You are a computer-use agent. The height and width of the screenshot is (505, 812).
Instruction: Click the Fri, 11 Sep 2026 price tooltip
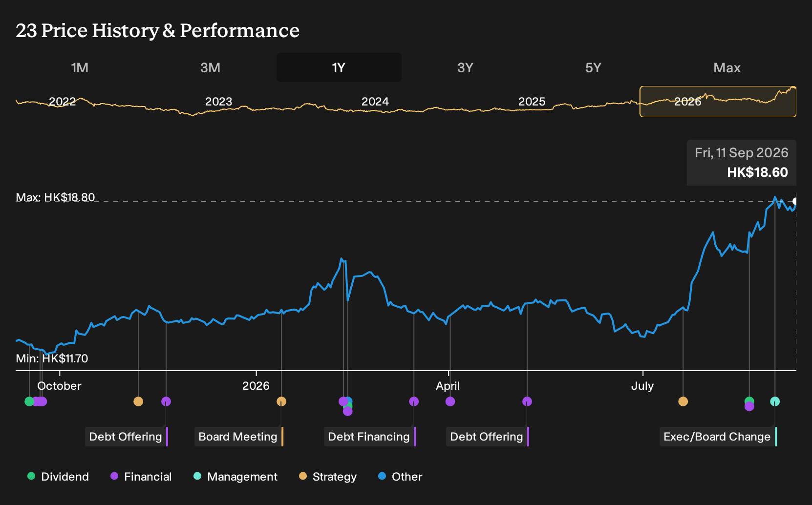pyautogui.click(x=742, y=163)
